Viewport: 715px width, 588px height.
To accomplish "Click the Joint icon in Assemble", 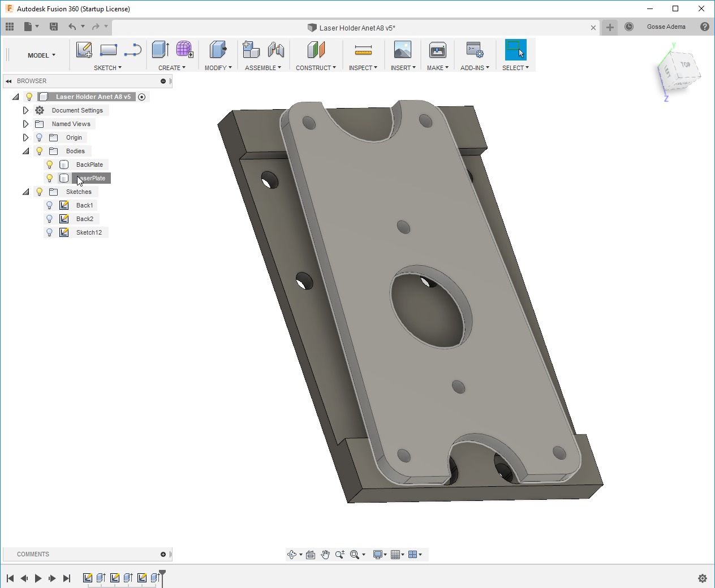I will [x=276, y=50].
